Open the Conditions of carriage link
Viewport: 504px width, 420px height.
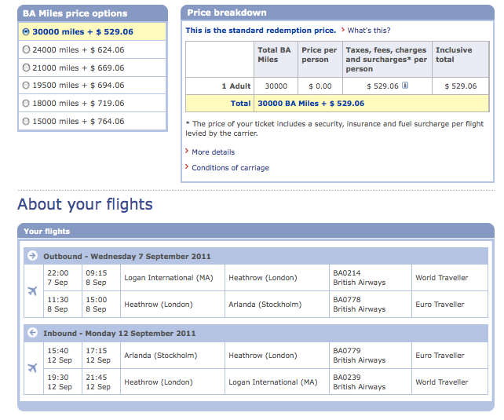tap(230, 168)
